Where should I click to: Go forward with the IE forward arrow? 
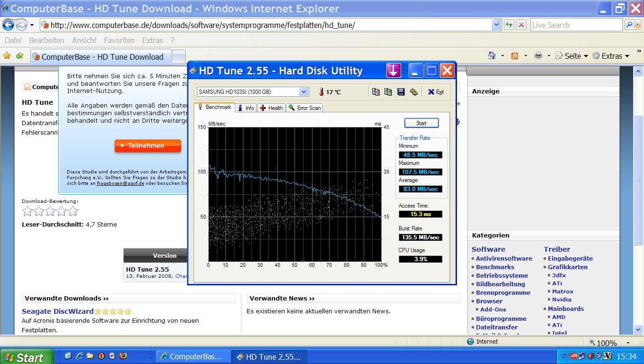[21, 25]
